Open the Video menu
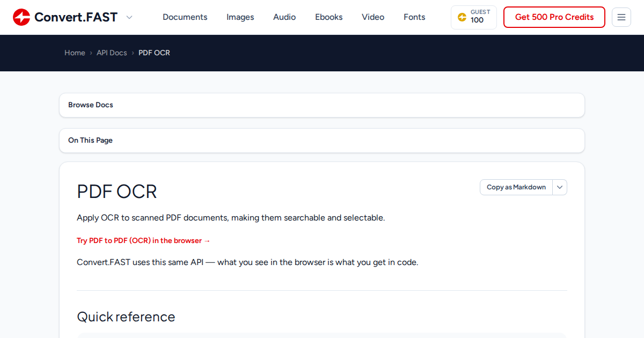644x338 pixels. tap(373, 17)
